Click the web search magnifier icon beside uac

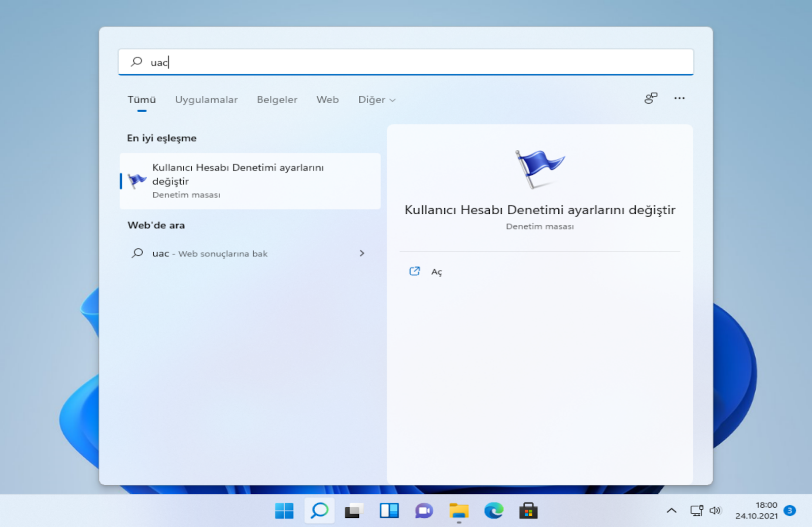tap(137, 253)
